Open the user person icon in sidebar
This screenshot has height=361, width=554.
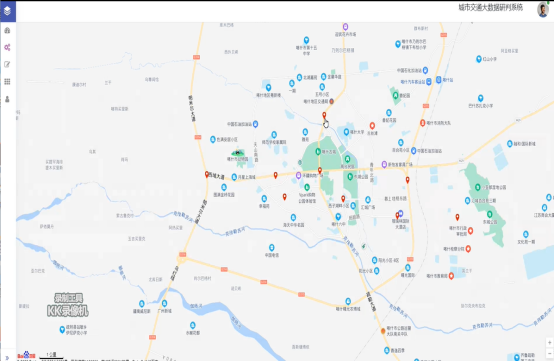(x=7, y=99)
